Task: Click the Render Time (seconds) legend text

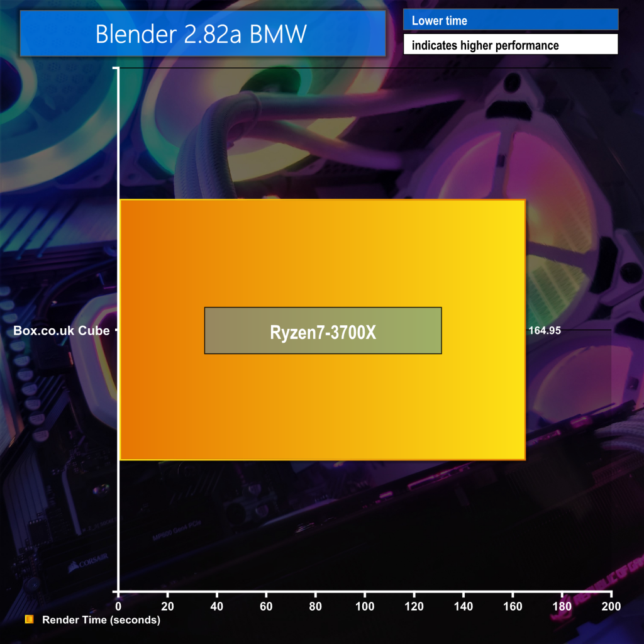Action: [x=101, y=619]
